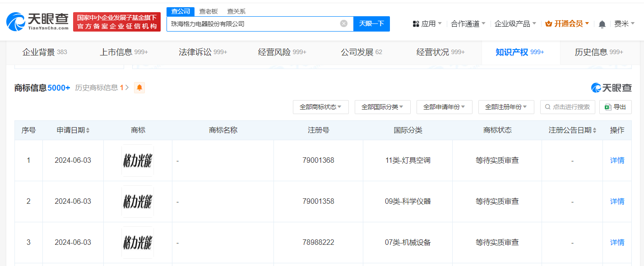Click the 格力光能 trademark image in row 2
Viewport: 644px width, 266px height.
pos(137,202)
